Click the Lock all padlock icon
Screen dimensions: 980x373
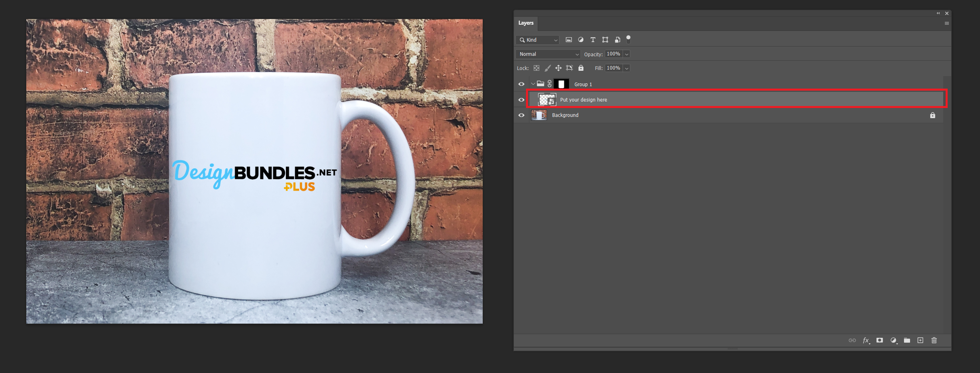click(581, 68)
